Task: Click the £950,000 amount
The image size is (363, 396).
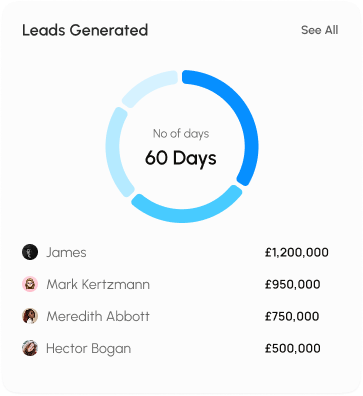Action: coord(293,284)
